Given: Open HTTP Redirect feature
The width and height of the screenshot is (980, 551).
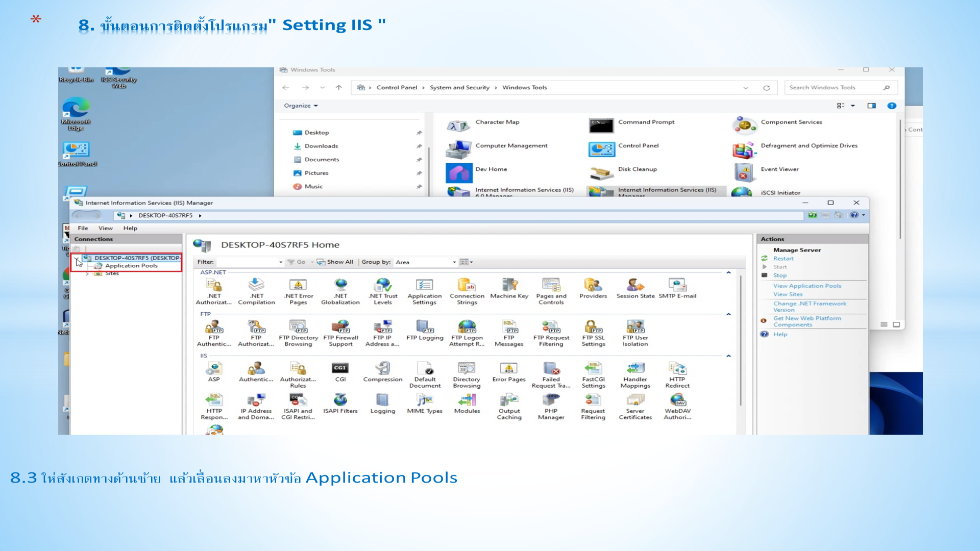Looking at the screenshot, I should pyautogui.click(x=677, y=375).
